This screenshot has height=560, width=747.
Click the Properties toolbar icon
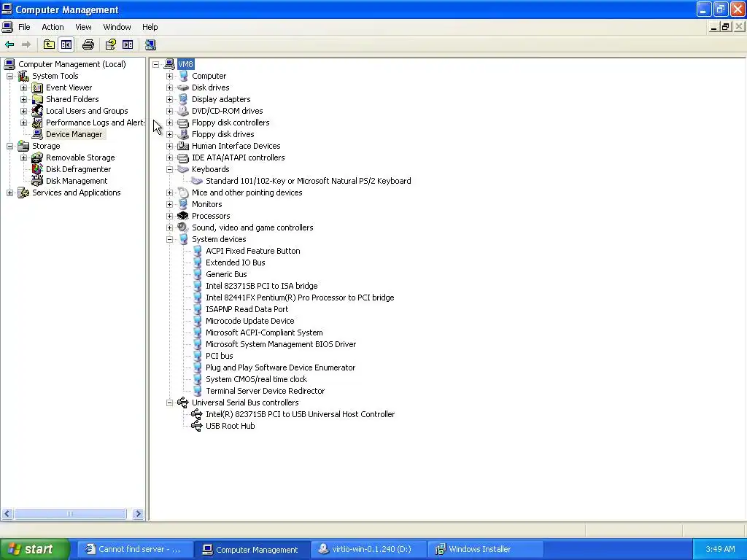[111, 44]
